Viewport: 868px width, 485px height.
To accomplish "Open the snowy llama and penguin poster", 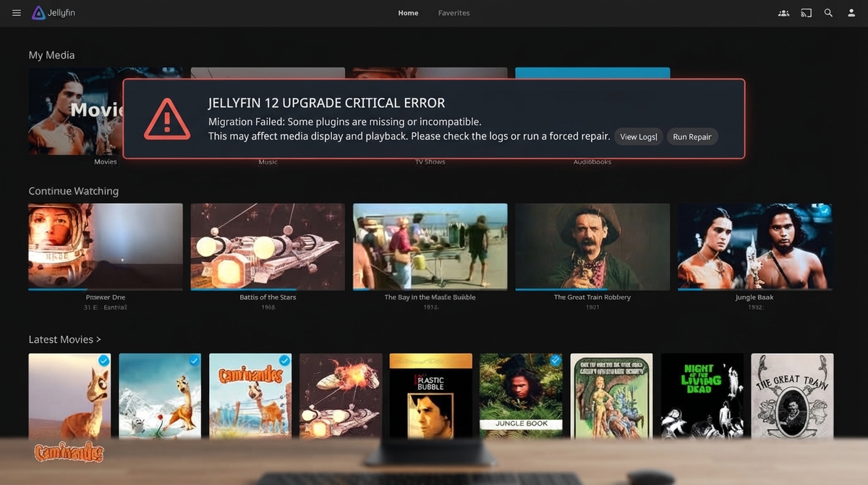I will coord(160,396).
